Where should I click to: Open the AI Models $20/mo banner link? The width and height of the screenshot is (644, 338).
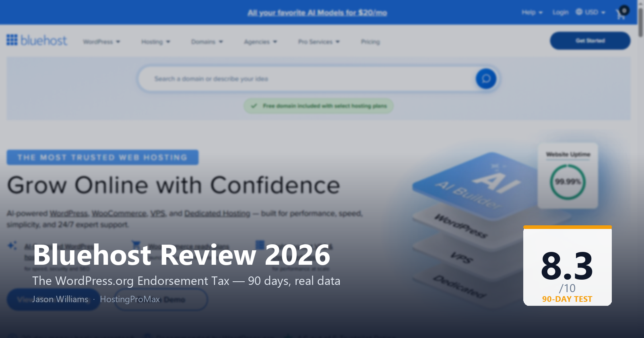pyautogui.click(x=317, y=13)
